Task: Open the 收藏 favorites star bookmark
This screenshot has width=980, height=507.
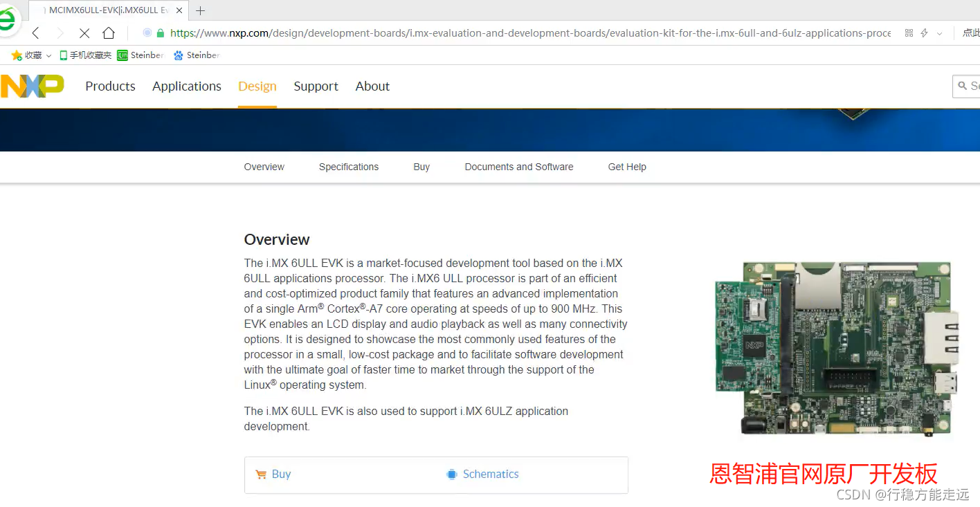Action: [x=26, y=55]
